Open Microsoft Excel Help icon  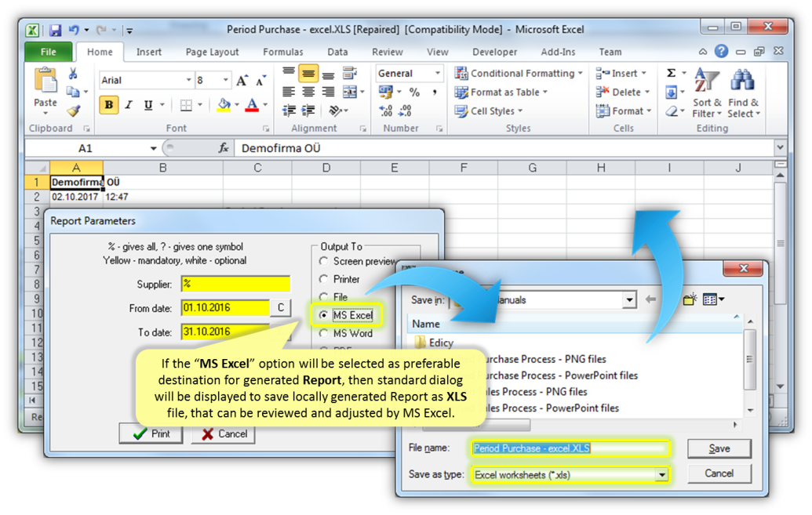point(721,51)
